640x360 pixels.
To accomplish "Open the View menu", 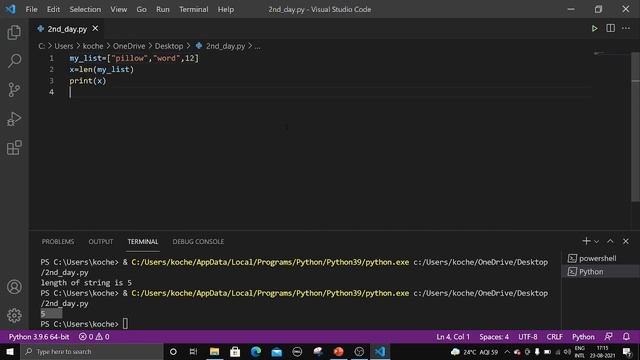I will point(118,9).
